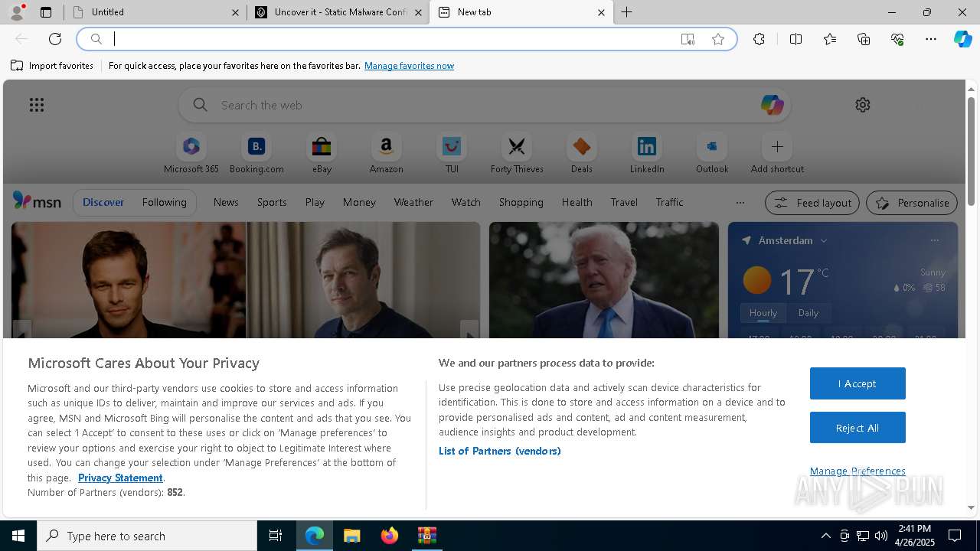Open the Favorites list icon
The image size is (980, 551).
[x=830, y=39]
